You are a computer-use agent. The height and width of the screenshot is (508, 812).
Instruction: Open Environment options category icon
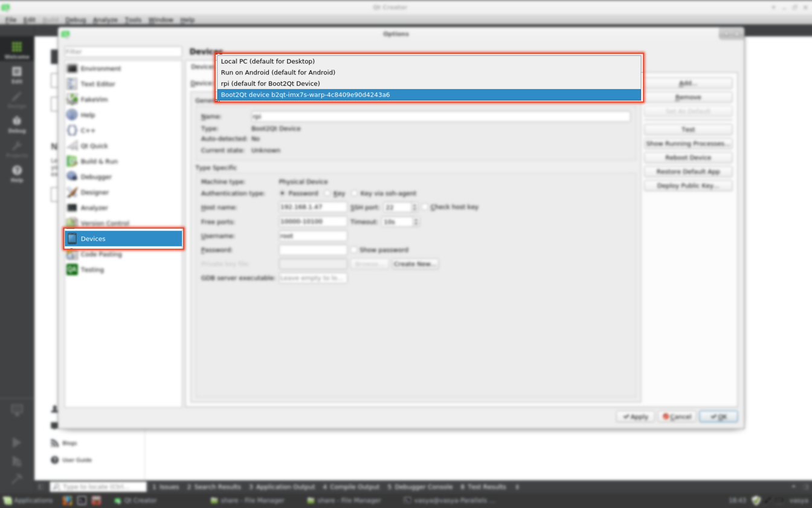tap(72, 68)
